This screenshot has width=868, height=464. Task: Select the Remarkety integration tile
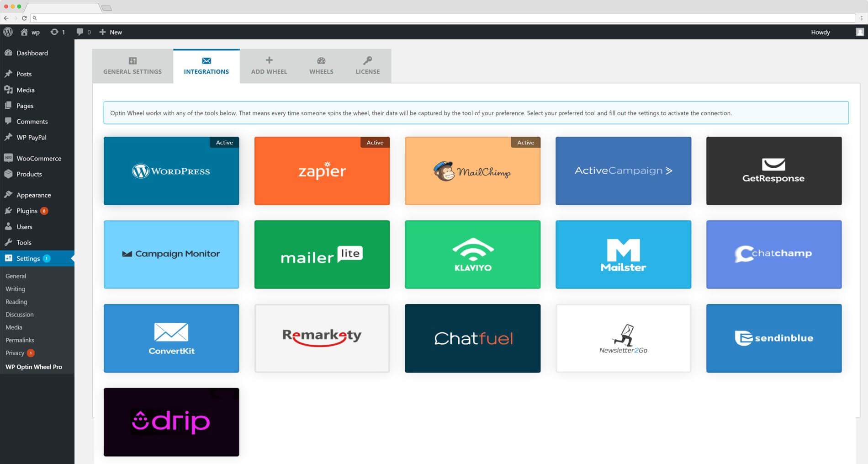coord(322,338)
